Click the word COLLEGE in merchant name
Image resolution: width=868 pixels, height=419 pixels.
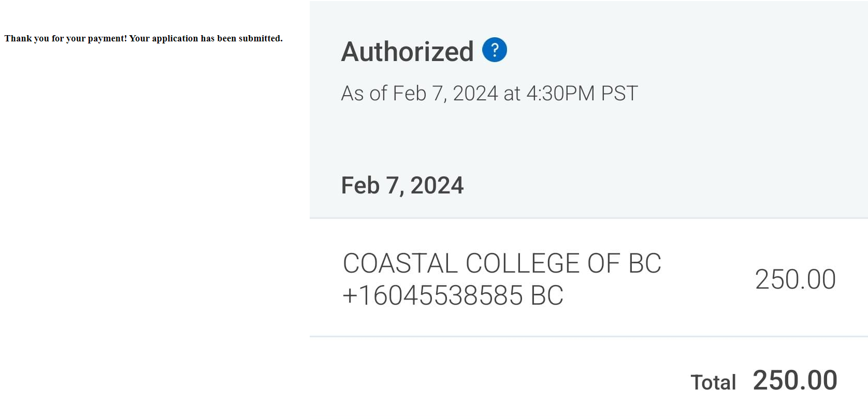523,263
